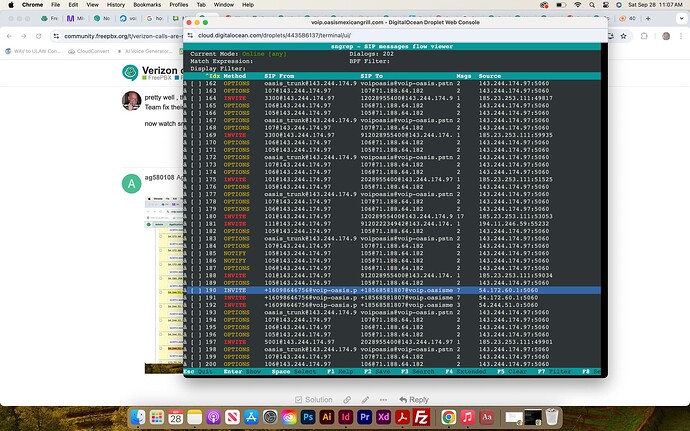Select the INVITE row 181 from 111@143.244.174.97
This screenshot has width=690, height=431.
pos(394,224)
